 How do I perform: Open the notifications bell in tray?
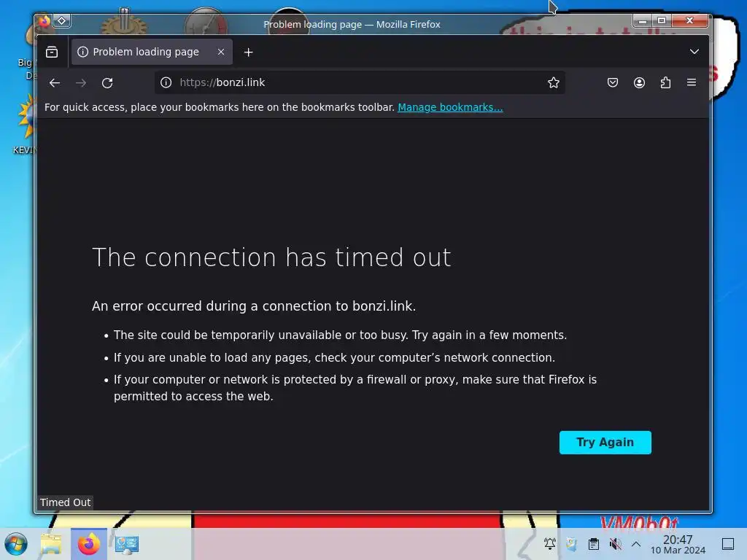pyautogui.click(x=550, y=544)
